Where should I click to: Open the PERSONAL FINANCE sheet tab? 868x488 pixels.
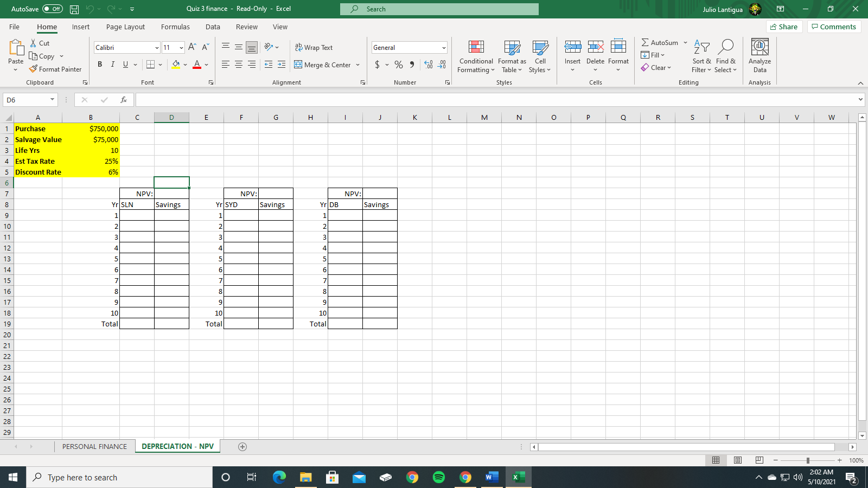(94, 446)
